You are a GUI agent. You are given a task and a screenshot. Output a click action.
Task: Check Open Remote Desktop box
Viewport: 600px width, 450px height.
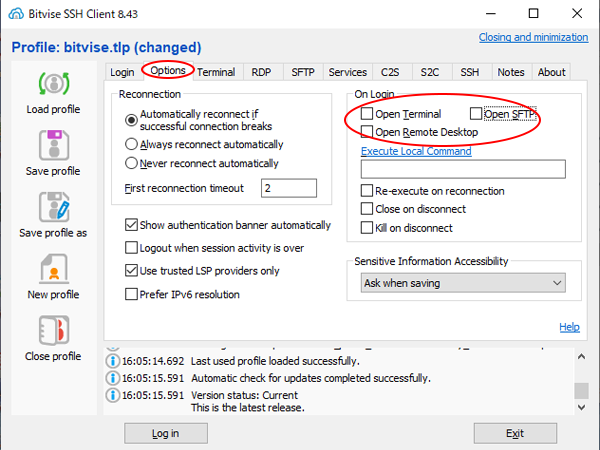(367, 132)
